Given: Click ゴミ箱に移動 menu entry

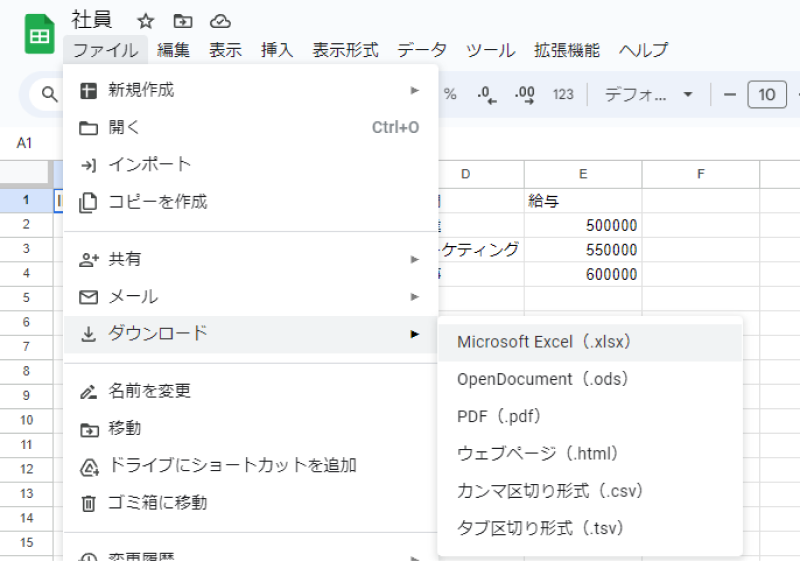Looking at the screenshot, I should 158,503.
